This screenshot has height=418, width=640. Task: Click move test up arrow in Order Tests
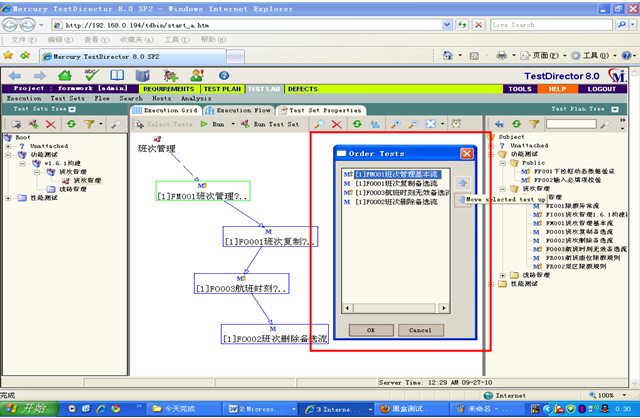[x=463, y=183]
